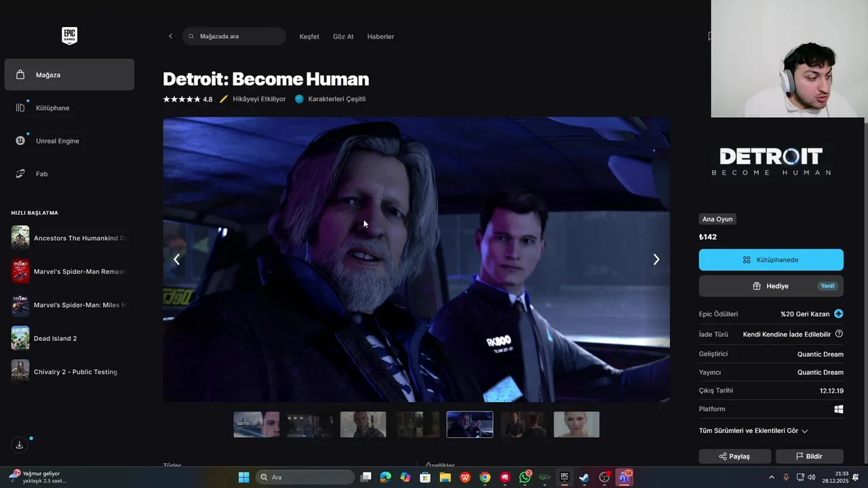Open Google Chrome from taskbar
The image size is (868, 488).
485,477
